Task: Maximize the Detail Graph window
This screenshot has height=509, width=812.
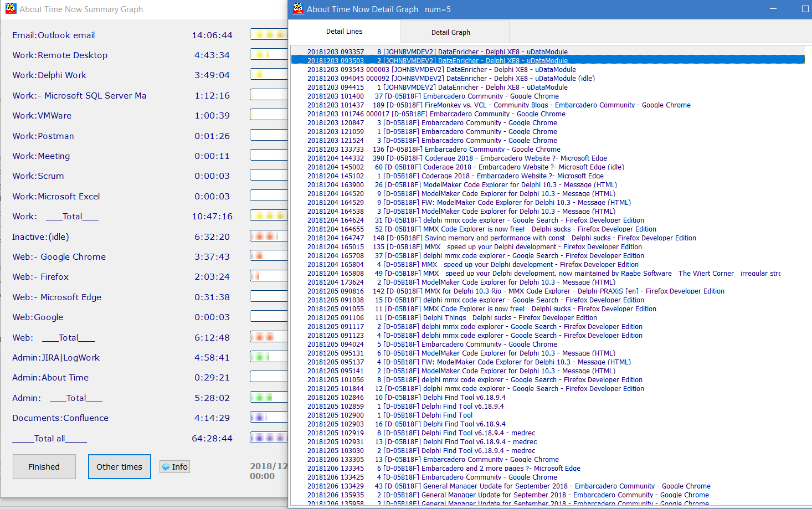Action: 805,9
